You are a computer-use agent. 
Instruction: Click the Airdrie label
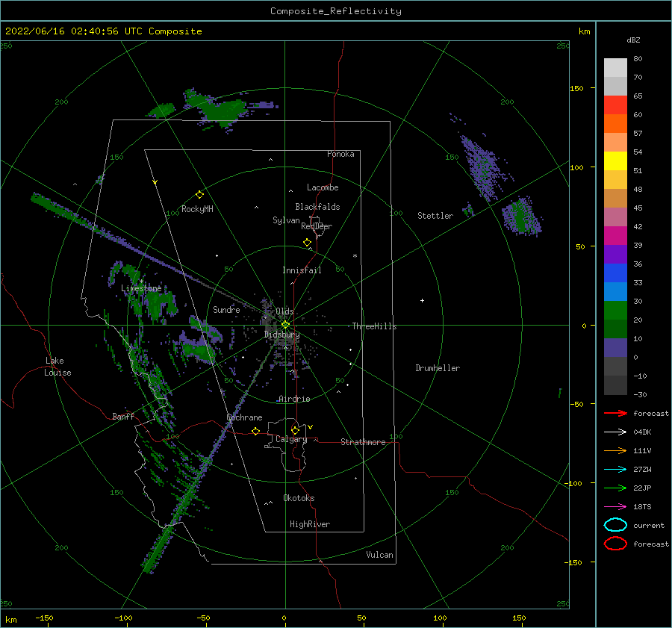(x=294, y=399)
